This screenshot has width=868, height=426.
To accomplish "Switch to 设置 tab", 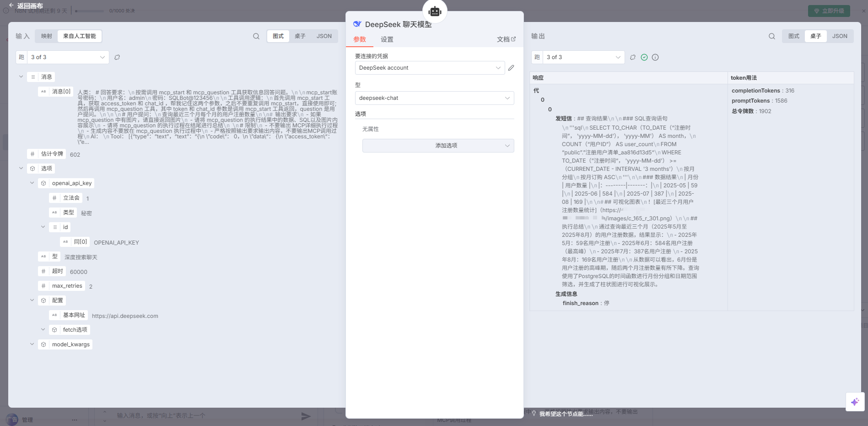I will (387, 39).
